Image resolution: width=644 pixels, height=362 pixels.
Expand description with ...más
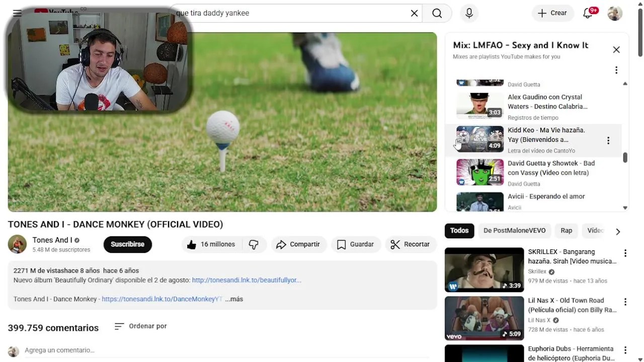coord(234,299)
